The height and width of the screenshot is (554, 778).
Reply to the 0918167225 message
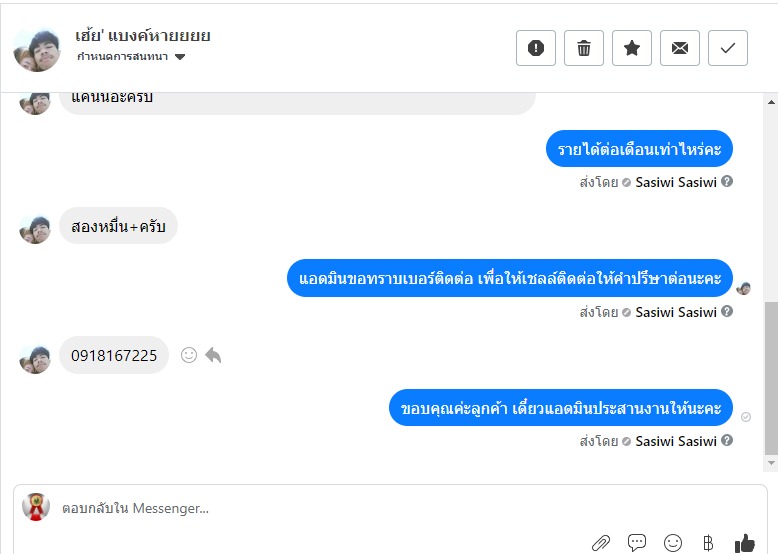pyautogui.click(x=213, y=355)
